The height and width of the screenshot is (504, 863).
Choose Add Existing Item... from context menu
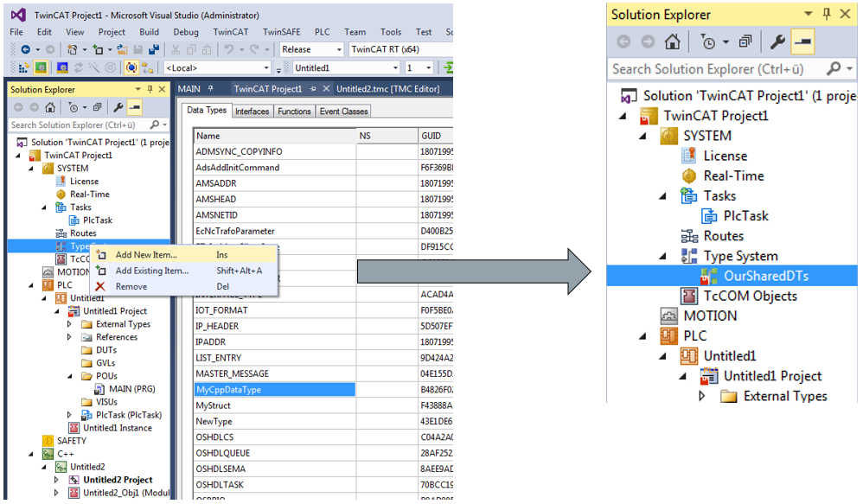[184, 271]
